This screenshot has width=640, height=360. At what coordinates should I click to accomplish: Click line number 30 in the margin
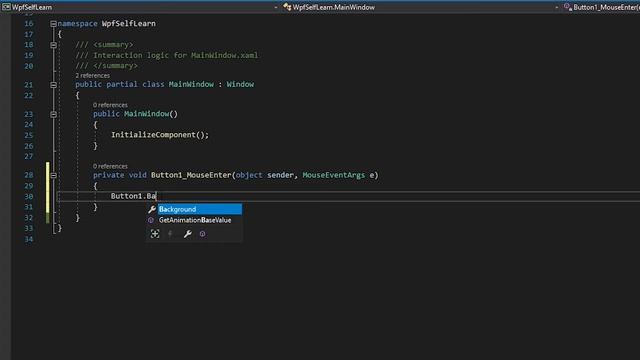point(29,196)
